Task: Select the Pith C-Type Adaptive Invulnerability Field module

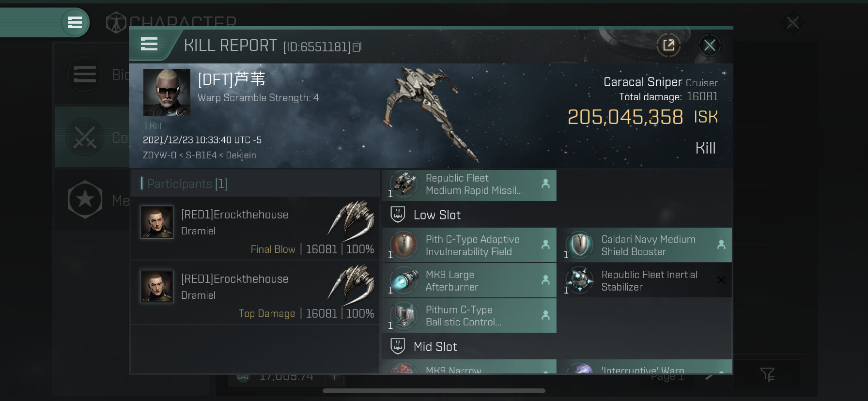Action: coord(469,245)
